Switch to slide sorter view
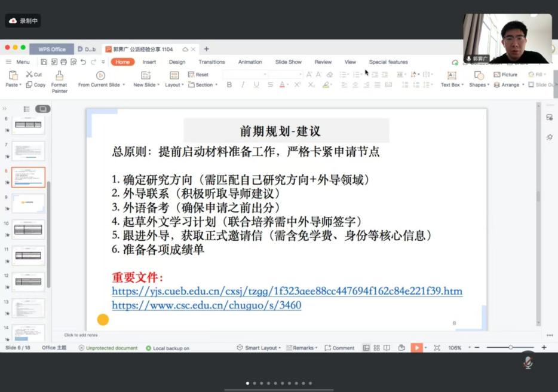This screenshot has width=558, height=392. [x=376, y=348]
